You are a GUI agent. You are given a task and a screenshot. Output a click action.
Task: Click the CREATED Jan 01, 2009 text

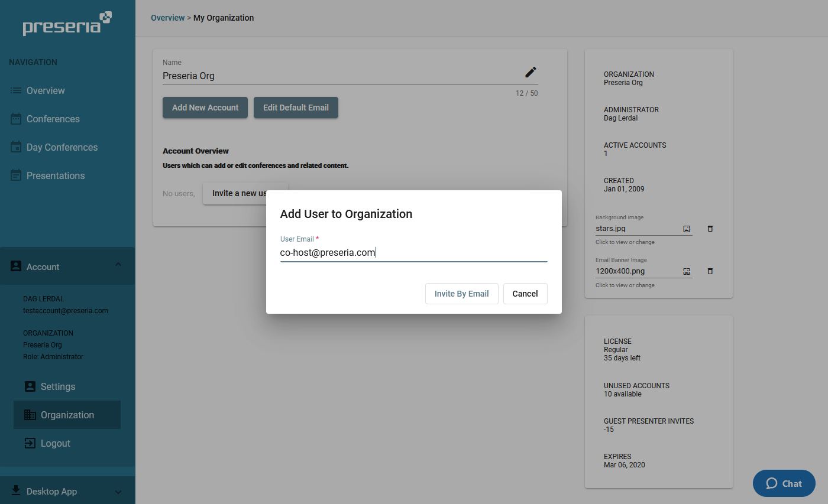[624, 184]
